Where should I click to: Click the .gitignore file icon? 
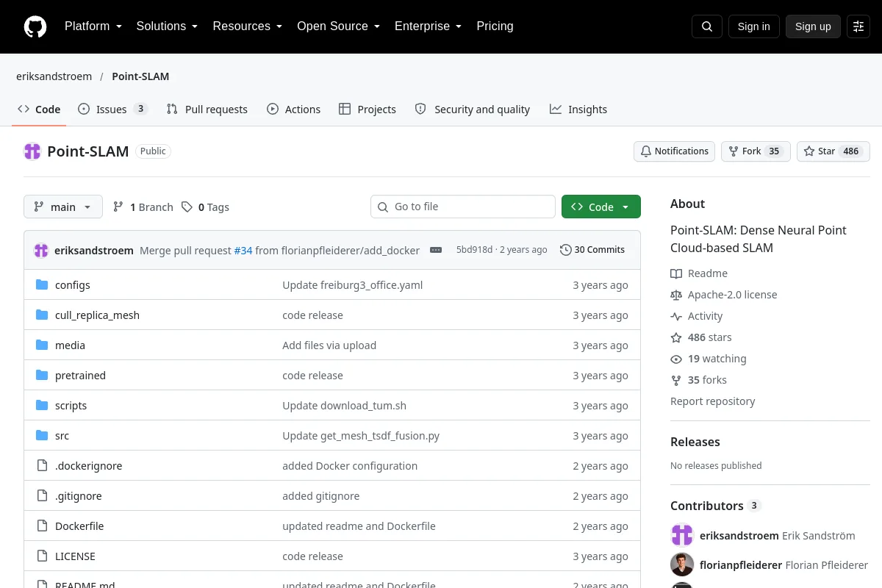(42, 496)
